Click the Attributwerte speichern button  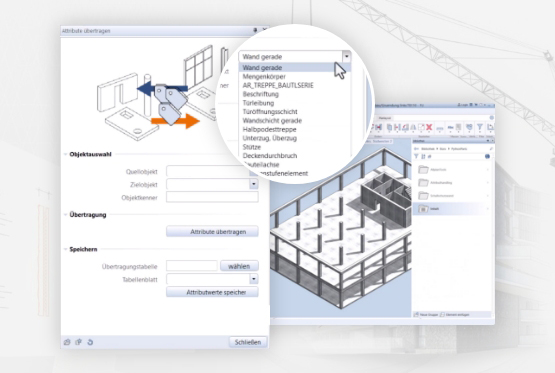[x=212, y=292]
